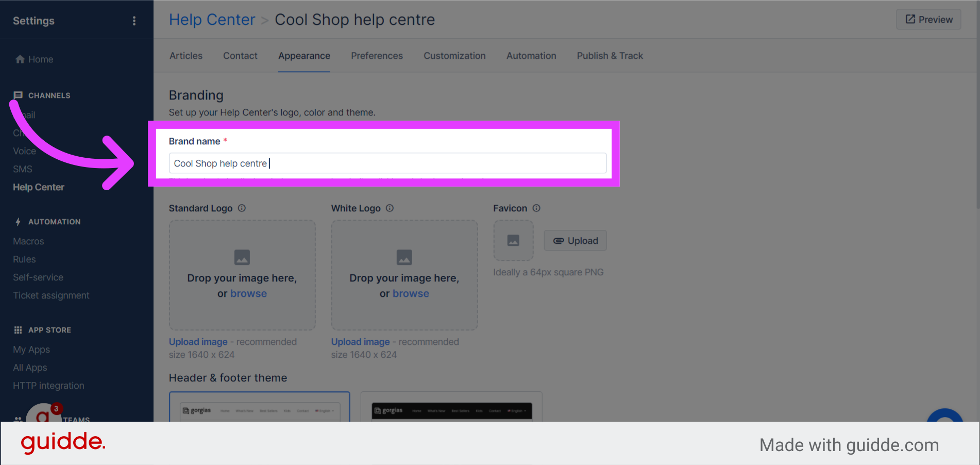
Task: Click image icon in Standard Logo dropzone
Action: (x=242, y=257)
